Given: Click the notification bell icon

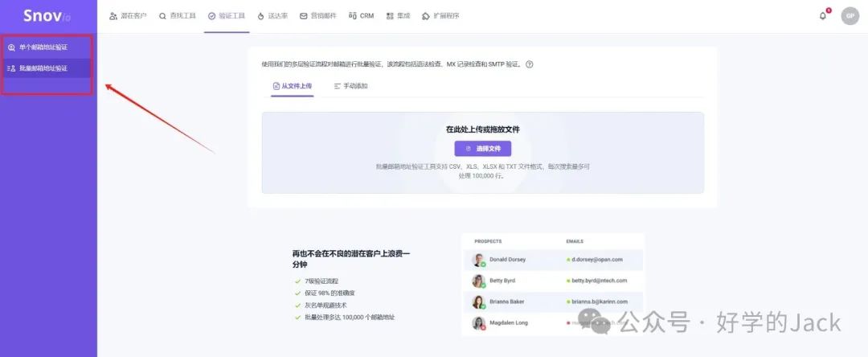Looking at the screenshot, I should tap(823, 16).
